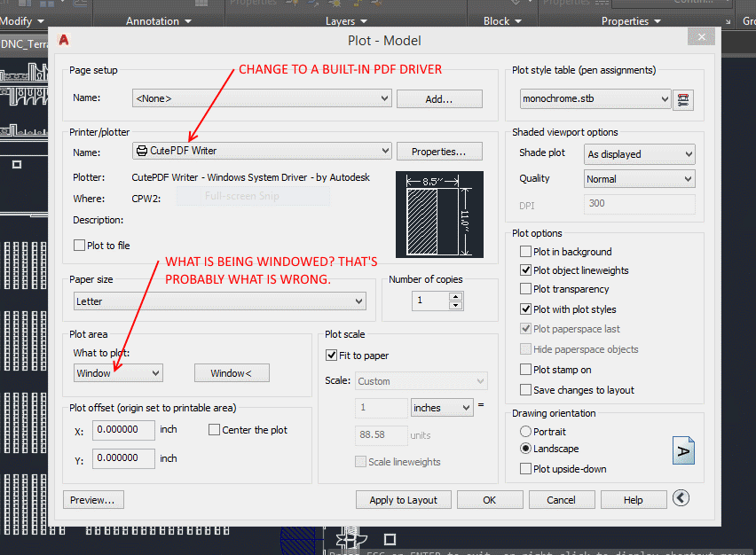Click the OK button
Image resolution: width=756 pixels, height=555 pixels.
490,500
